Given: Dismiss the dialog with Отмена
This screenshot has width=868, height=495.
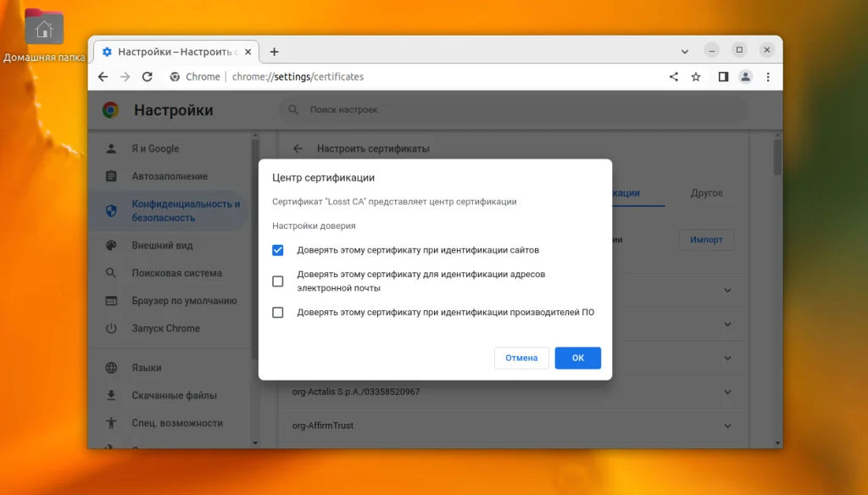Looking at the screenshot, I should tap(521, 358).
